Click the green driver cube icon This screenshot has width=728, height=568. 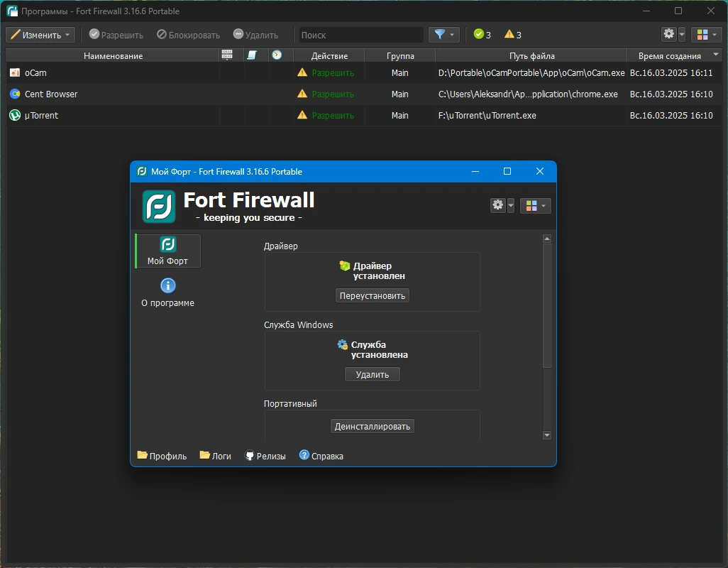[345, 266]
